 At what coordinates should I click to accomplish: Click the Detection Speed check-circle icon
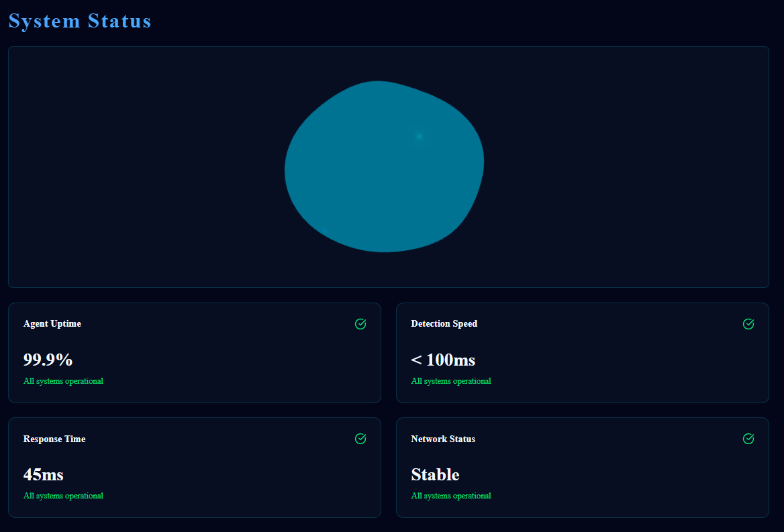tap(748, 324)
